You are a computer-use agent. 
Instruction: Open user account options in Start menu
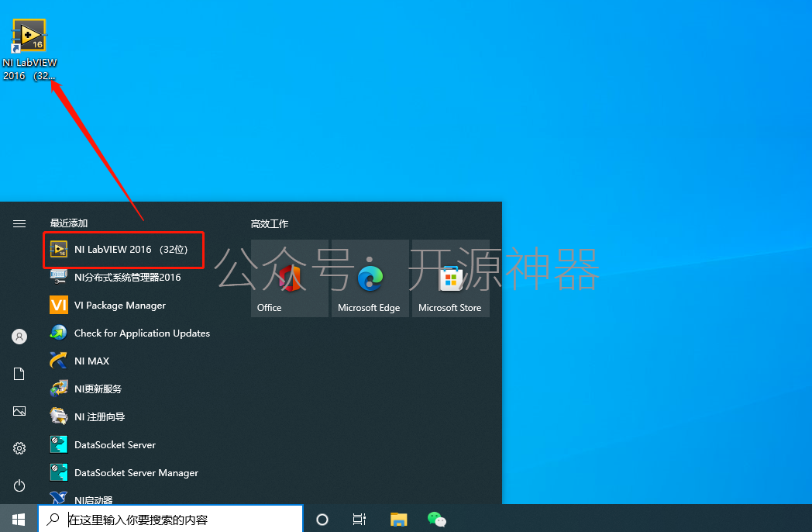pos(19,337)
